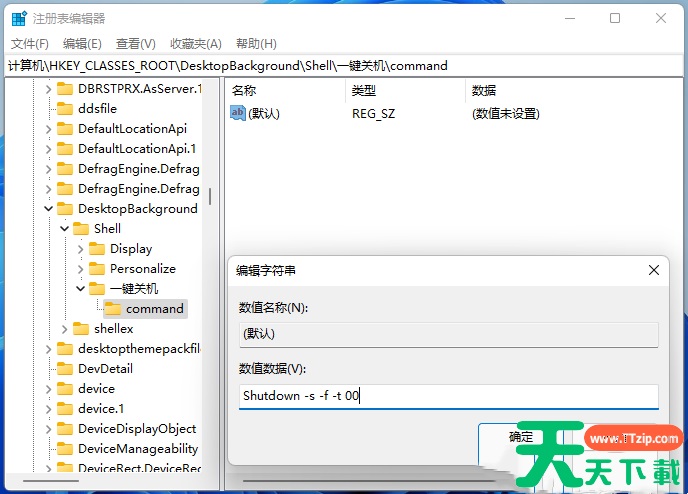The height and width of the screenshot is (494, 688).
Task: Open the 收藏夹(A) menu
Action: [196, 44]
